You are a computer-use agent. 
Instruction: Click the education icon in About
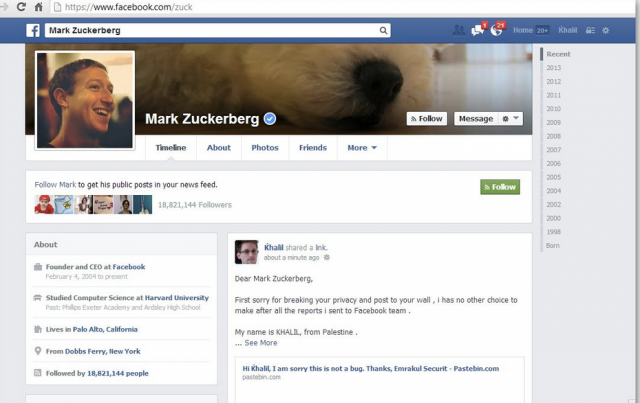point(38,298)
